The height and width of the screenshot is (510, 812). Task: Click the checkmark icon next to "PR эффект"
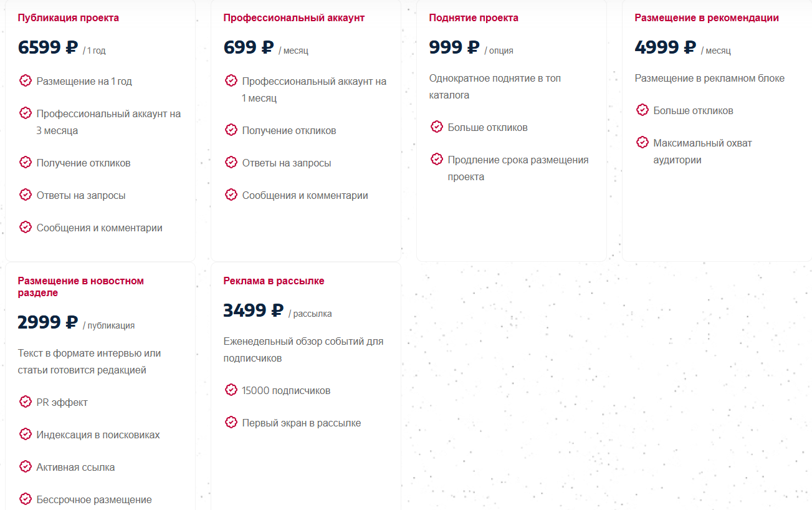coord(26,402)
